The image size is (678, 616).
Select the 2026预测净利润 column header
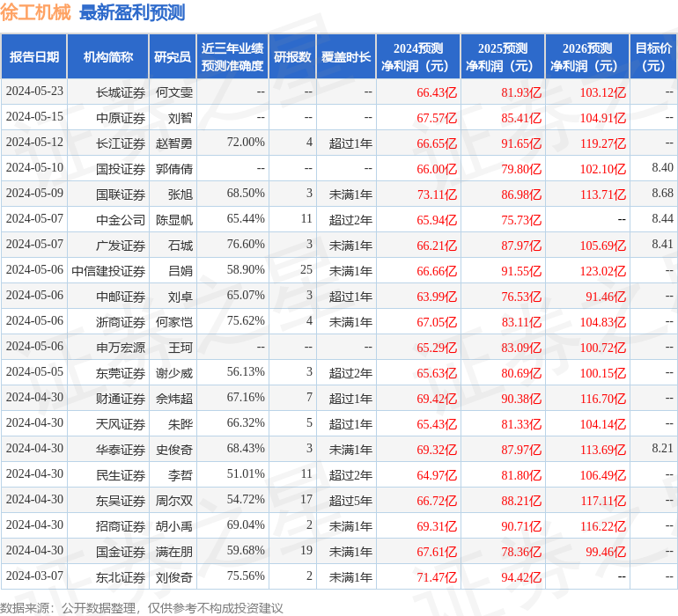[587, 56]
